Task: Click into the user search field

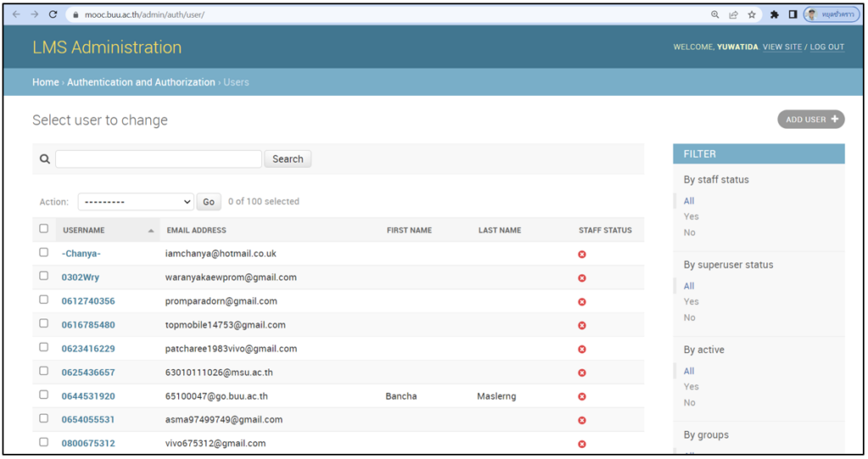Action: click(159, 159)
